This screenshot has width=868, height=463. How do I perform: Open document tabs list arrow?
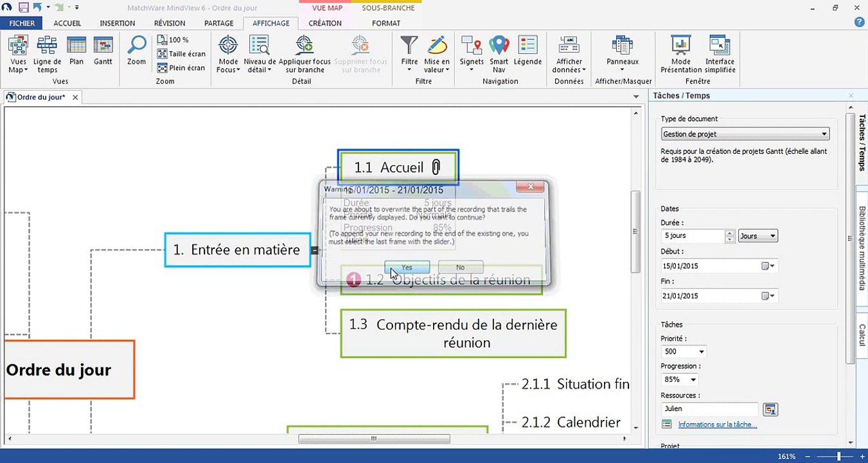click(636, 97)
